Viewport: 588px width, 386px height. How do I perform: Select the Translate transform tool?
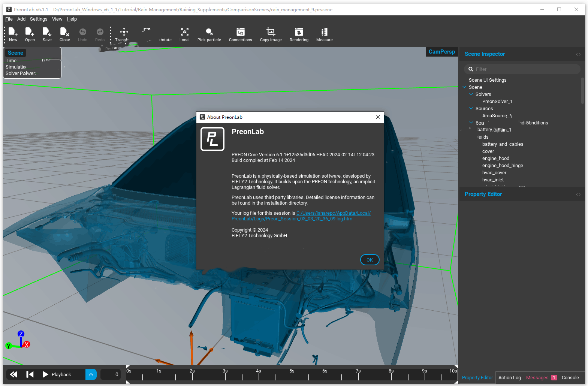pos(124,34)
